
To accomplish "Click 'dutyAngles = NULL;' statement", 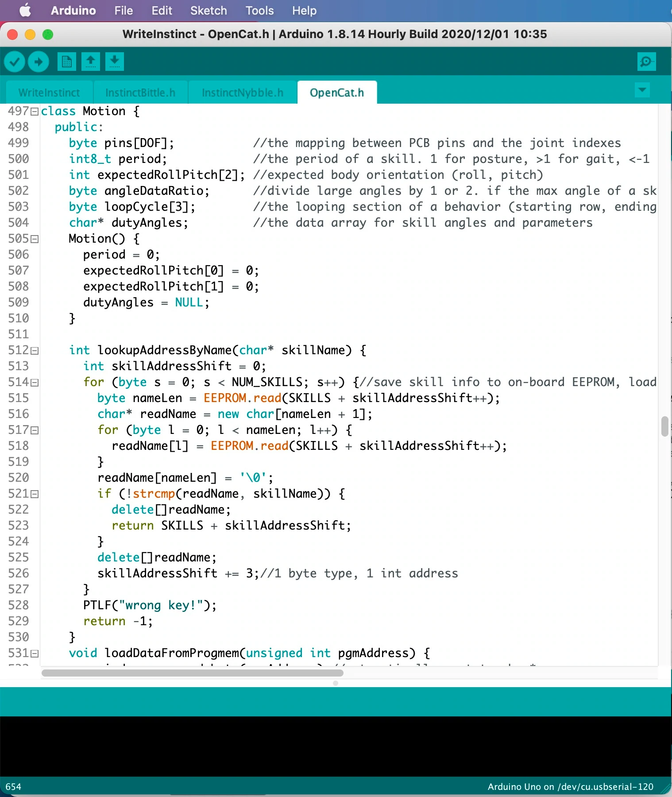I will tap(146, 302).
